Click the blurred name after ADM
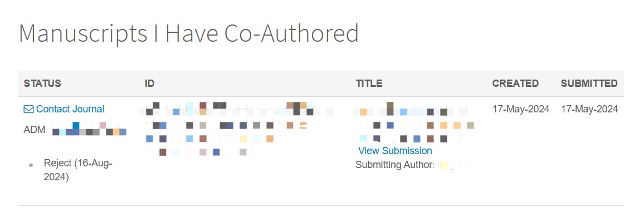Screen dimensions: 644x217 click(x=90, y=129)
